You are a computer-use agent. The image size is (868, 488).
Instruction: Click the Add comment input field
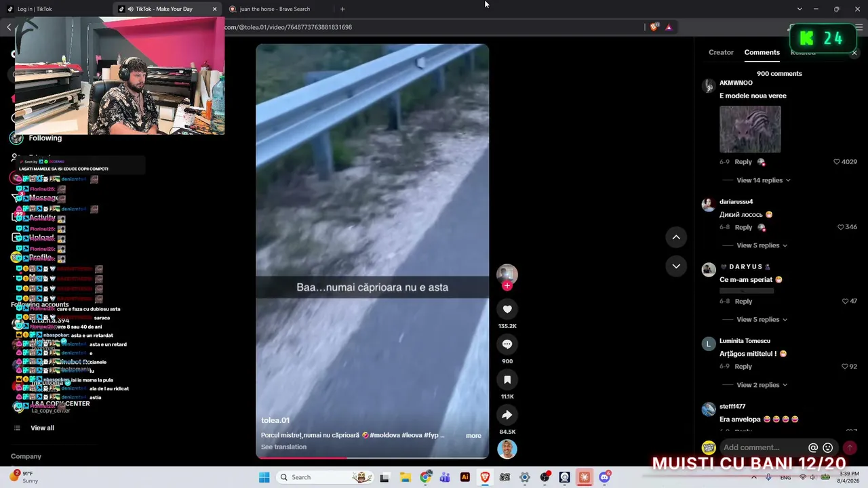point(762,447)
